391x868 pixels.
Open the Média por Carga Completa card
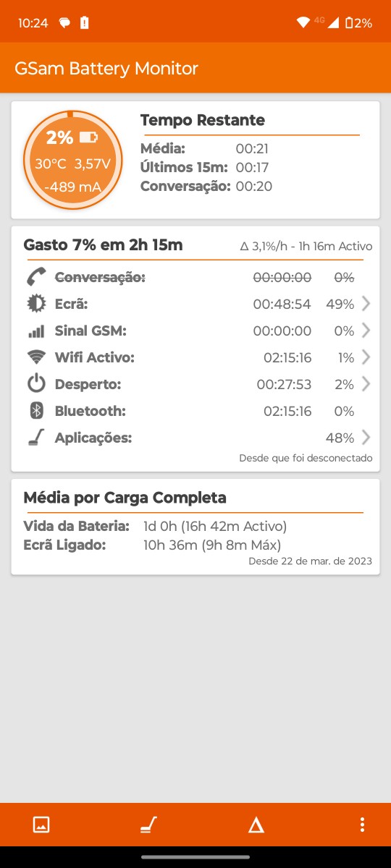tap(195, 527)
